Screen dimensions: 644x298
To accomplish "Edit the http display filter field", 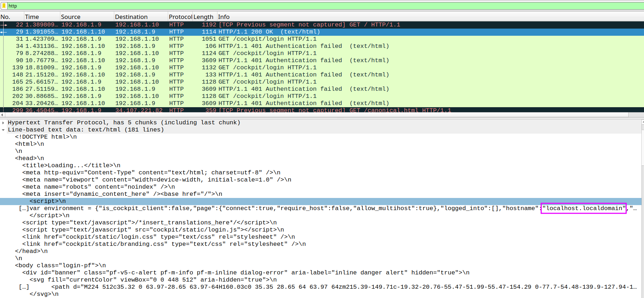I will [x=325, y=6].
